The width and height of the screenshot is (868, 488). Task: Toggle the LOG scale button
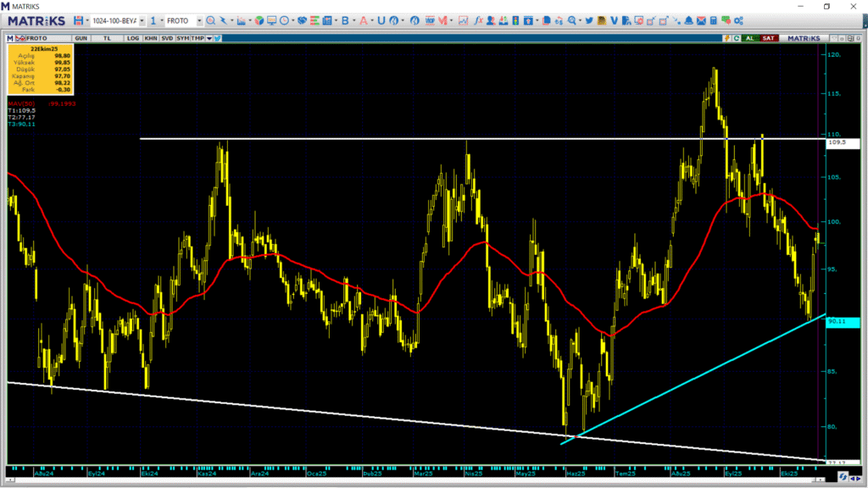(133, 38)
